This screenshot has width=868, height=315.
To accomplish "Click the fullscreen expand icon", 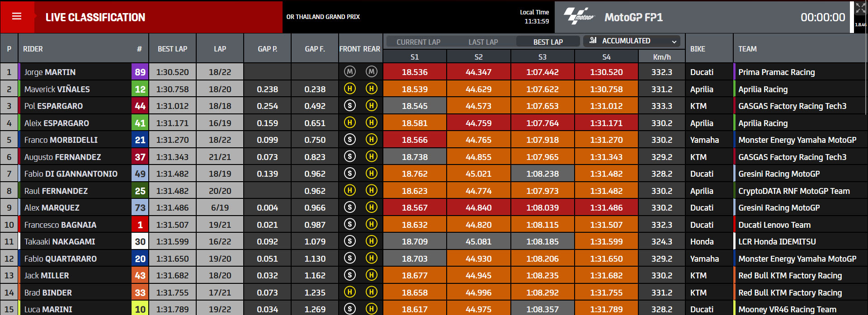I will coord(860,8).
